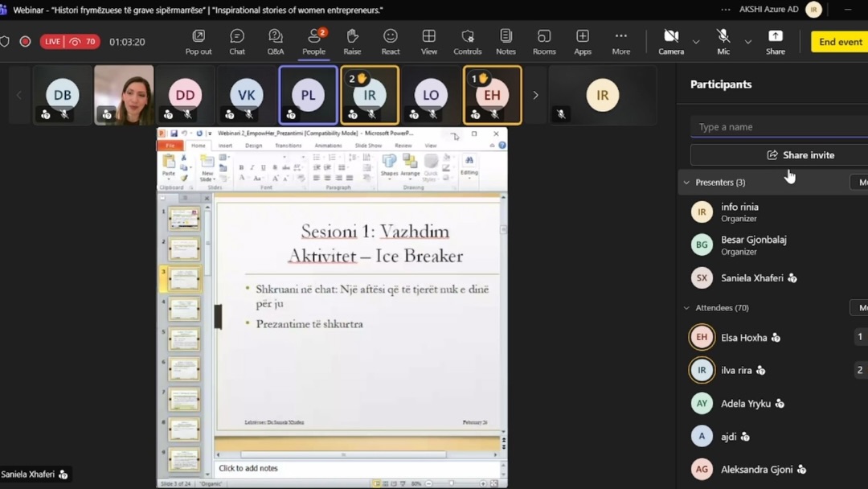This screenshot has width=868, height=489.
Task: Adjust the PowerPoint zoom slider
Action: coord(450,483)
